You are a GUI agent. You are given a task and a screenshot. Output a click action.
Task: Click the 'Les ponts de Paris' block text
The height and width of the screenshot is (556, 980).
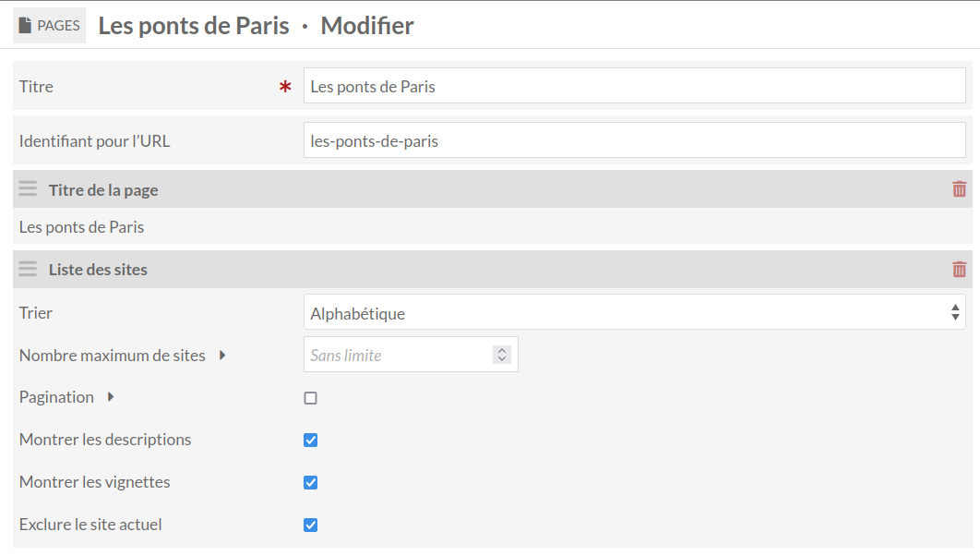click(82, 227)
